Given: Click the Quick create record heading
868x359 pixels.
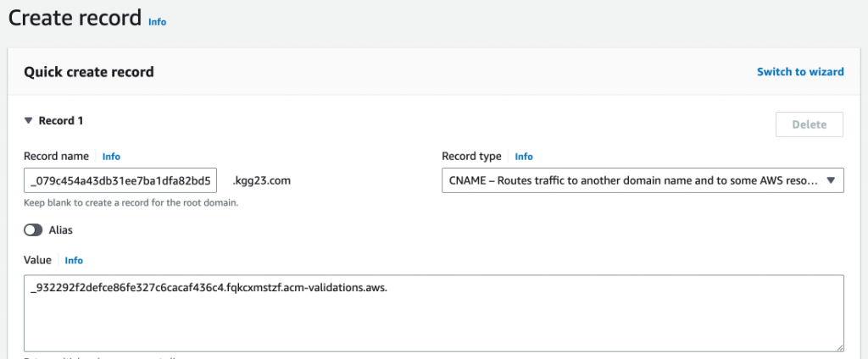Looking at the screenshot, I should pyautogui.click(x=89, y=72).
